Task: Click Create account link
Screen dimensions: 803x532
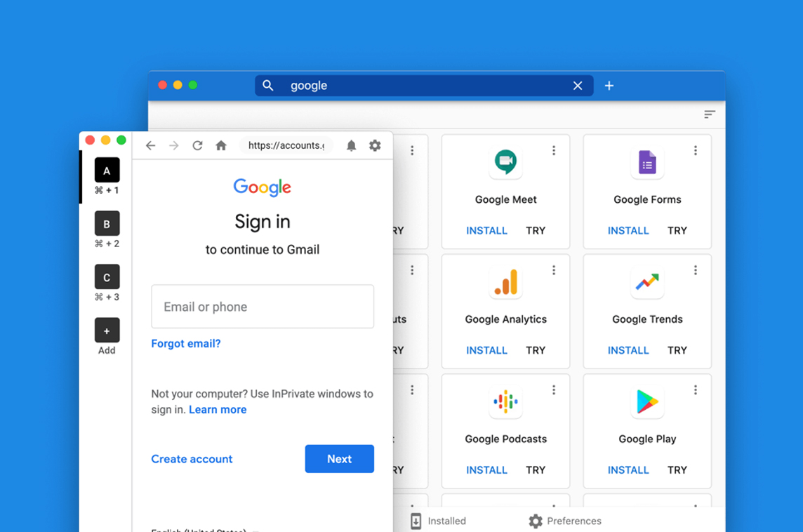Action: [x=192, y=459]
